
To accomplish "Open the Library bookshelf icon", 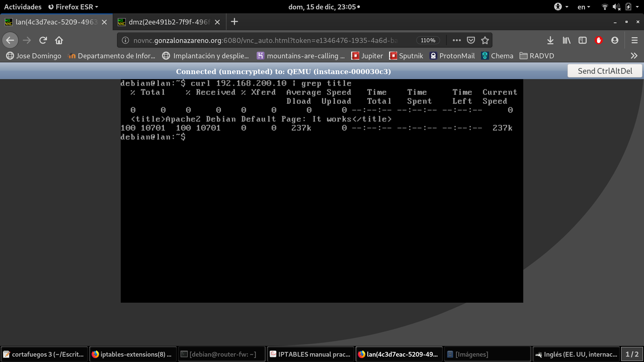I will [x=566, y=40].
